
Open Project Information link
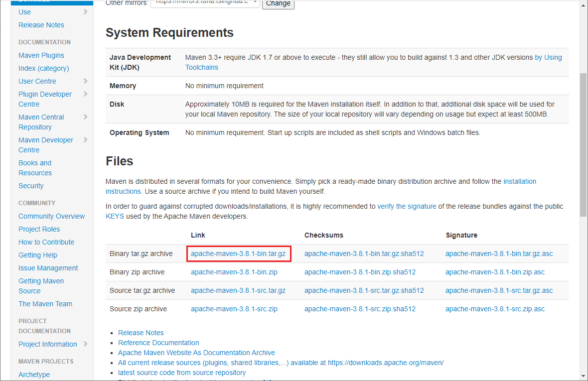pos(48,344)
